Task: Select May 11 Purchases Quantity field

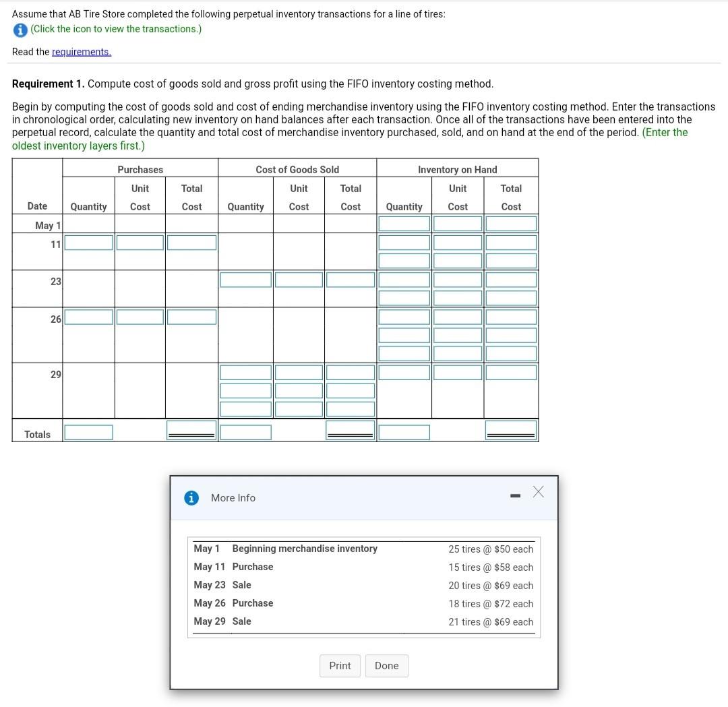Action: pos(89,243)
